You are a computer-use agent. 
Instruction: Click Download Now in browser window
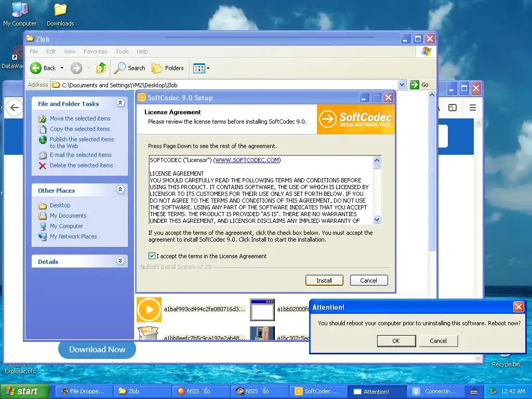(97, 350)
